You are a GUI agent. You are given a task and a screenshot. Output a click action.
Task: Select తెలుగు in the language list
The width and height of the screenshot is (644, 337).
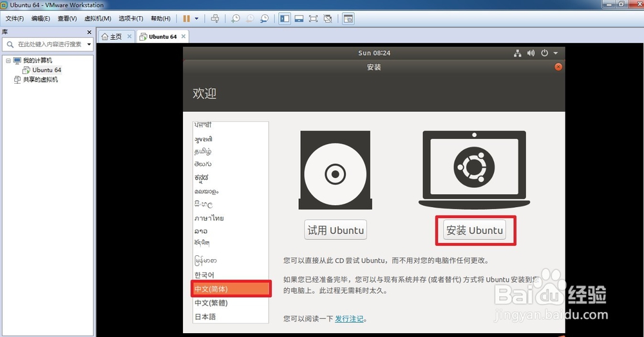(231, 164)
